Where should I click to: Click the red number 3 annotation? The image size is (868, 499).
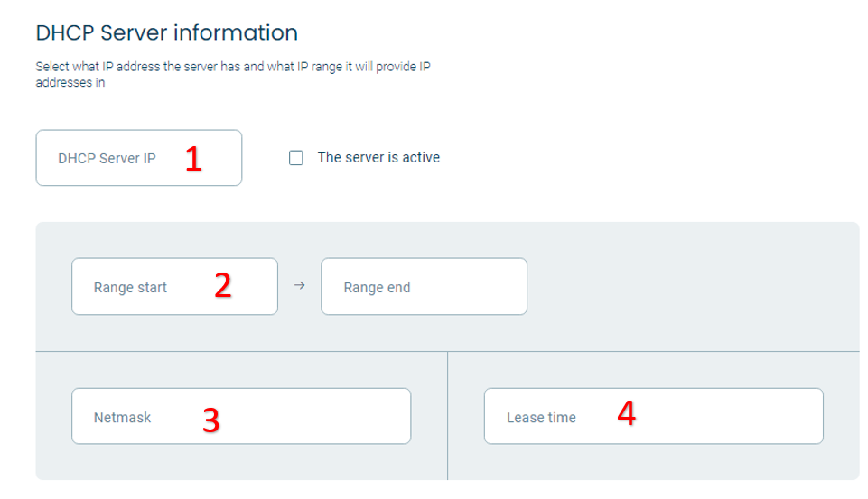[x=211, y=420]
